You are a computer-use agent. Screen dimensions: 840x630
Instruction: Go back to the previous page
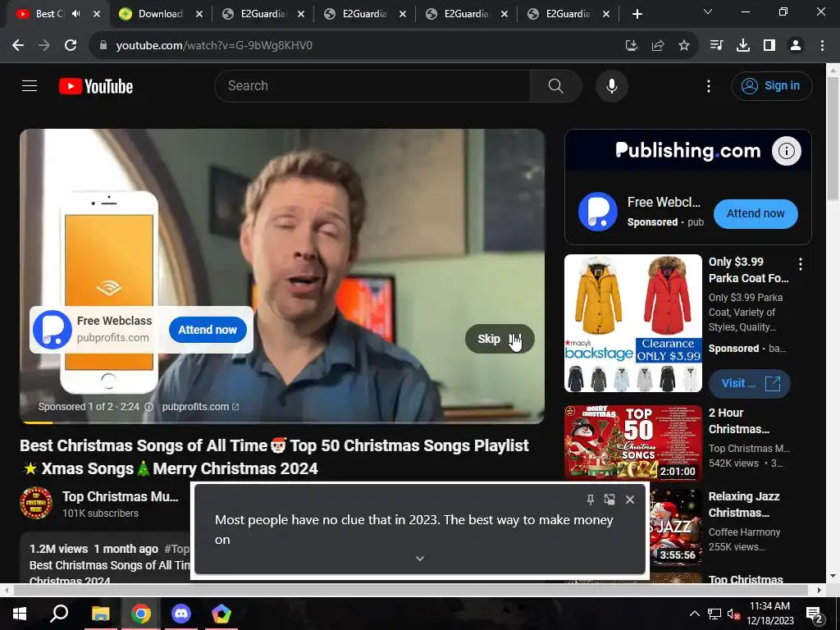tap(18, 46)
